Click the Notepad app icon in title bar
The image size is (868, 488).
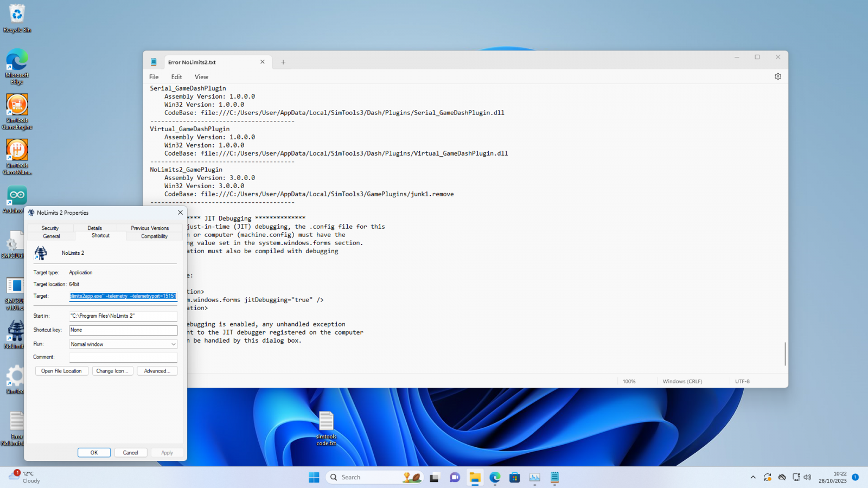click(154, 62)
